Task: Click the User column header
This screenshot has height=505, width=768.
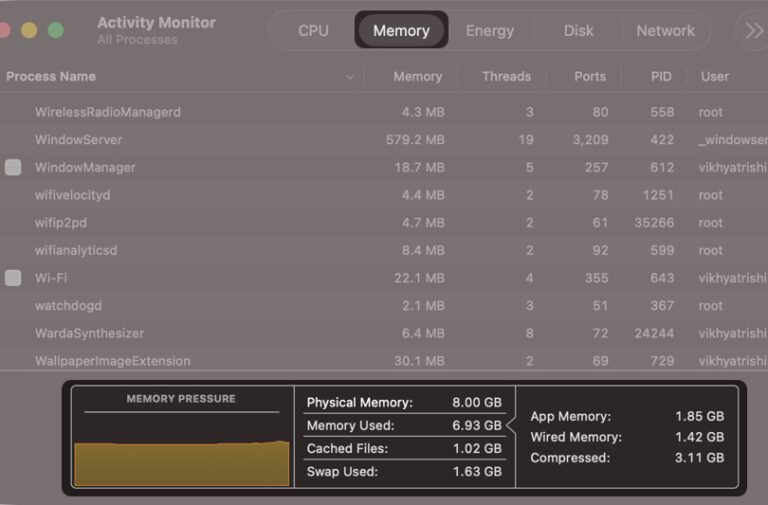Action: (x=714, y=77)
